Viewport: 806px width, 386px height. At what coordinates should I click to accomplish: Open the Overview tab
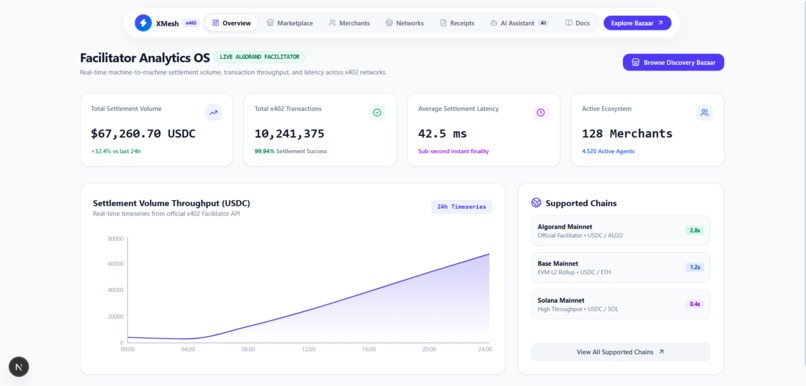(231, 23)
